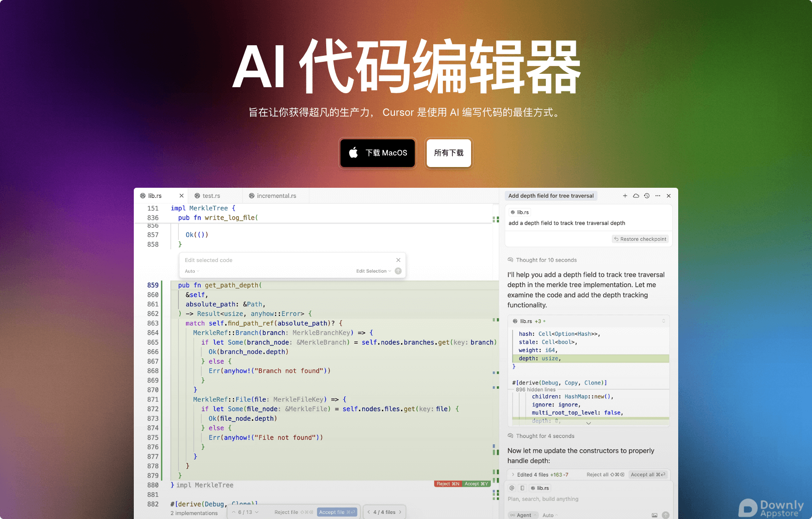Start a new chat with the plus icon
812x519 pixels.
click(625, 196)
